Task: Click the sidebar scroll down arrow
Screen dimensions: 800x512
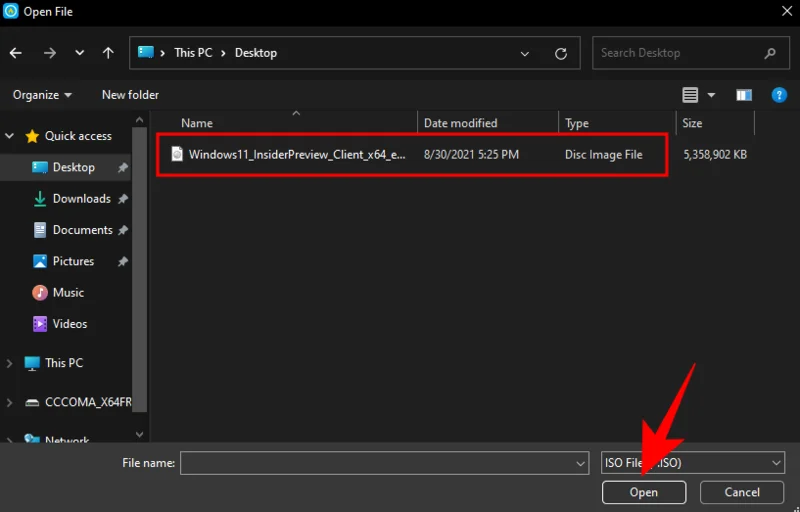Action: coord(139,434)
